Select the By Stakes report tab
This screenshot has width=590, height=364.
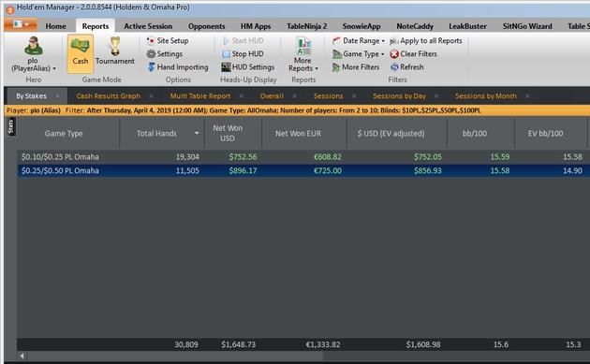pos(31,95)
